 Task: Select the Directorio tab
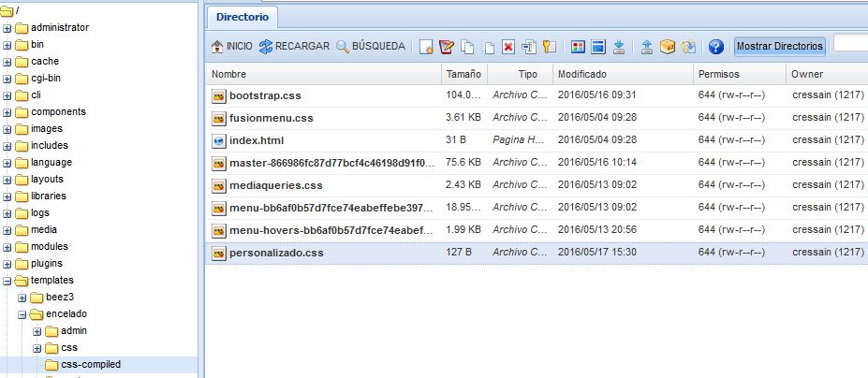pos(243,17)
